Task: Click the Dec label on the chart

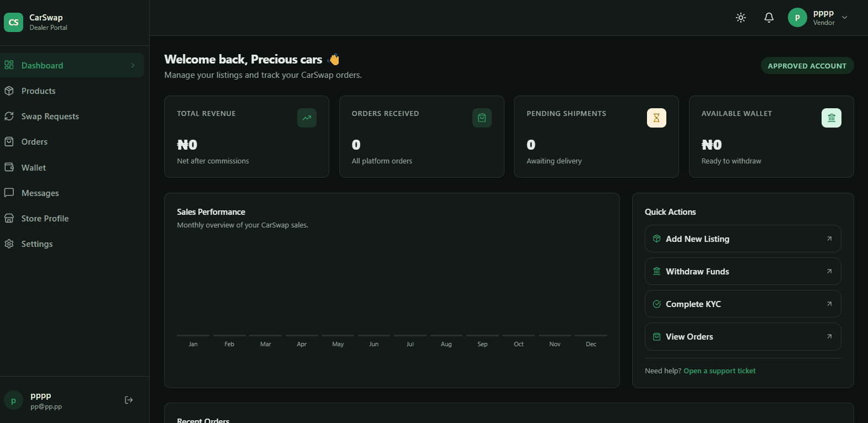Action: coord(591,344)
